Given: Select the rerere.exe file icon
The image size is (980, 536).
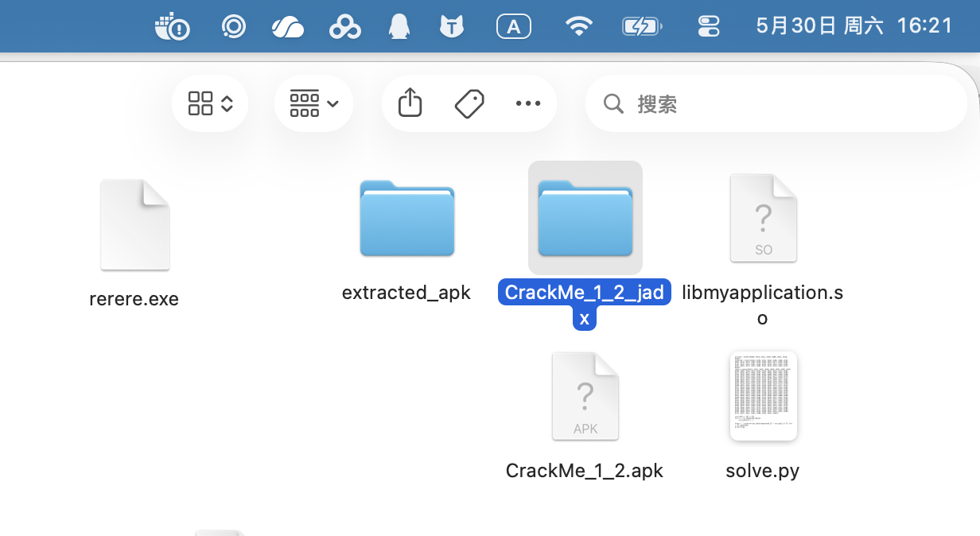Looking at the screenshot, I should pyautogui.click(x=134, y=225).
